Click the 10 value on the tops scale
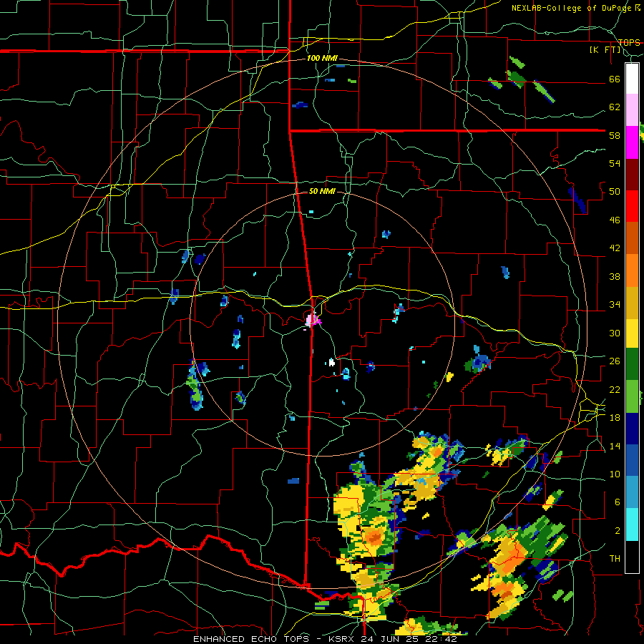This screenshot has height=644, width=644. pos(615,474)
